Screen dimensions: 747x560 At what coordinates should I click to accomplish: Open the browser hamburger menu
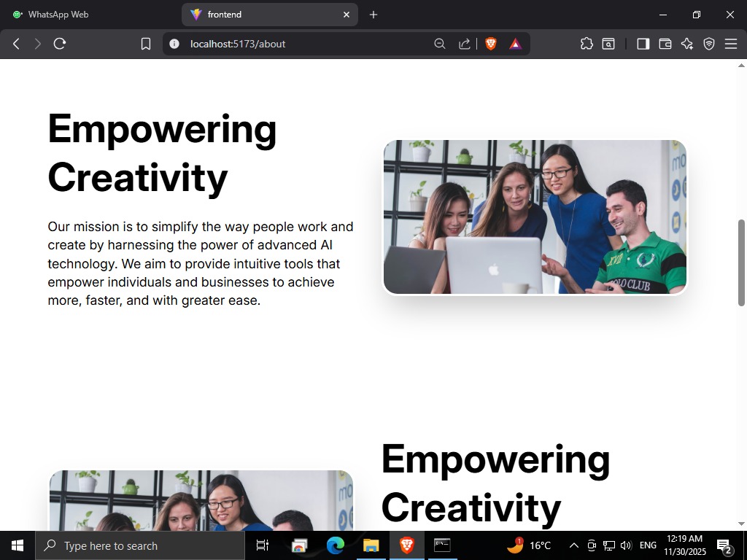click(731, 44)
